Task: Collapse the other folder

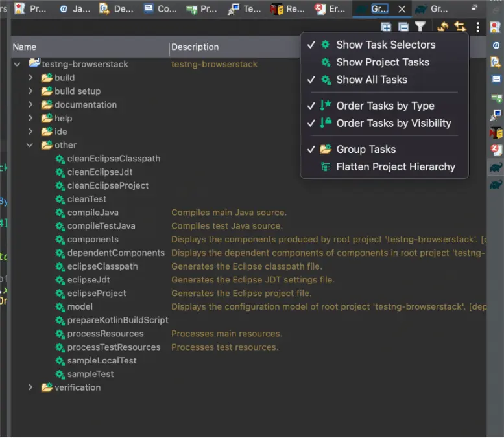Action: click(30, 145)
